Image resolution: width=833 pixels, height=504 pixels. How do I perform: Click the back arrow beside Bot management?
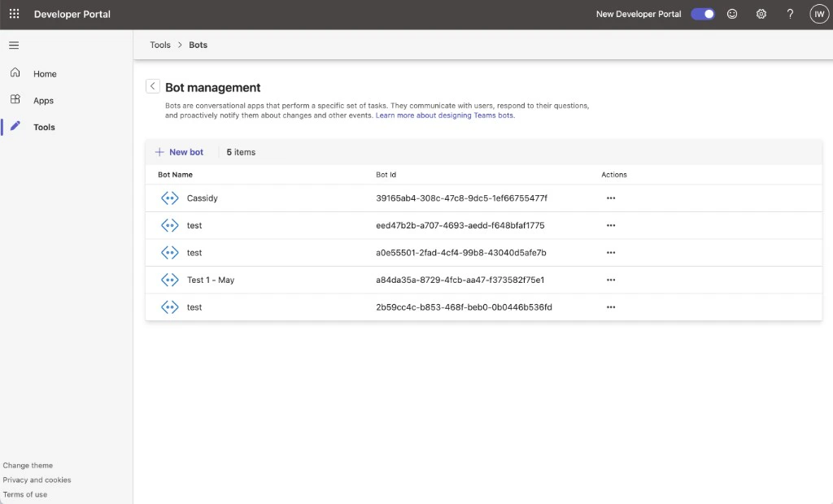(x=152, y=86)
